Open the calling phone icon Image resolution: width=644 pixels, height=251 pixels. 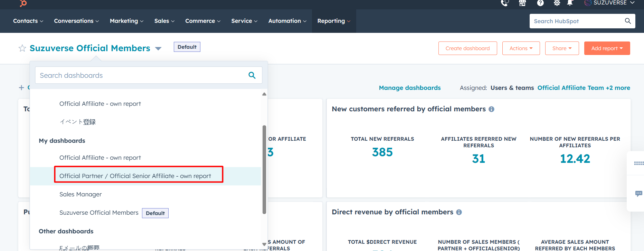505,3
